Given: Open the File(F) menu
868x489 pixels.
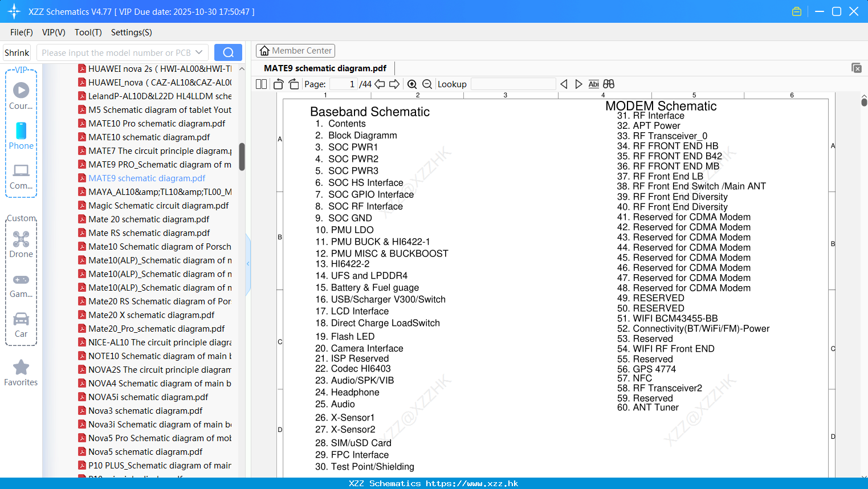Looking at the screenshot, I should click(x=22, y=32).
